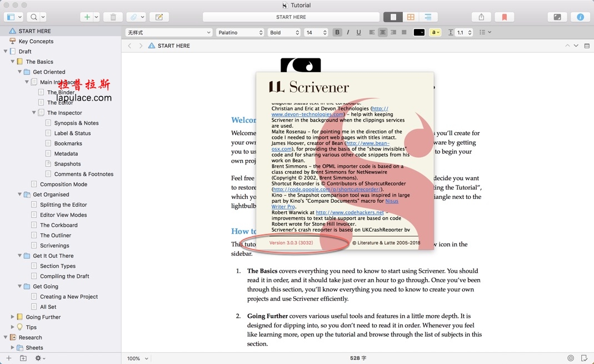Enter composition mode via toolbar icon
The width and height of the screenshot is (594, 364).
coord(557,17)
